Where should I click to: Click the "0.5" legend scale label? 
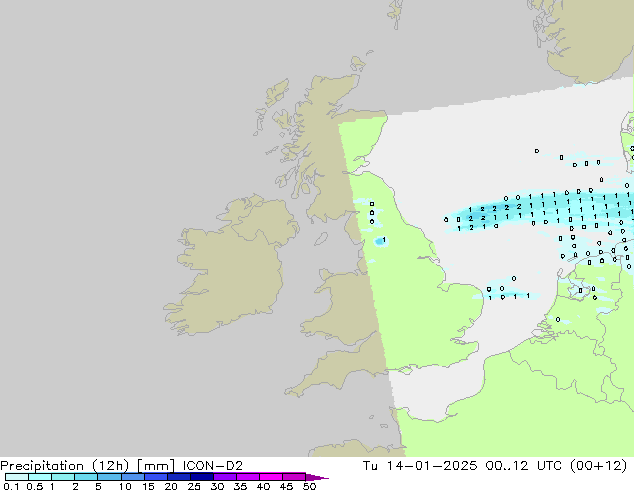tap(34, 486)
